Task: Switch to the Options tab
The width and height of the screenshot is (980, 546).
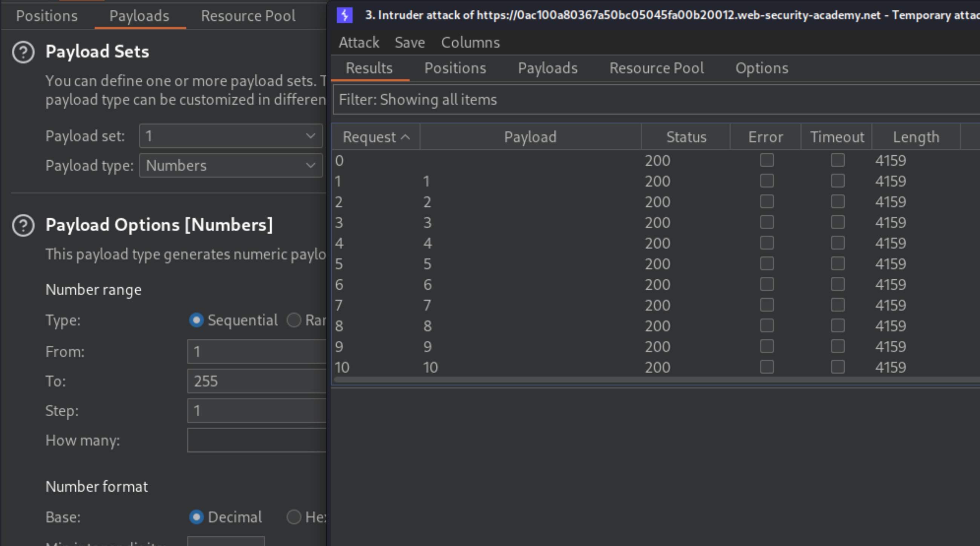Action: pos(762,68)
